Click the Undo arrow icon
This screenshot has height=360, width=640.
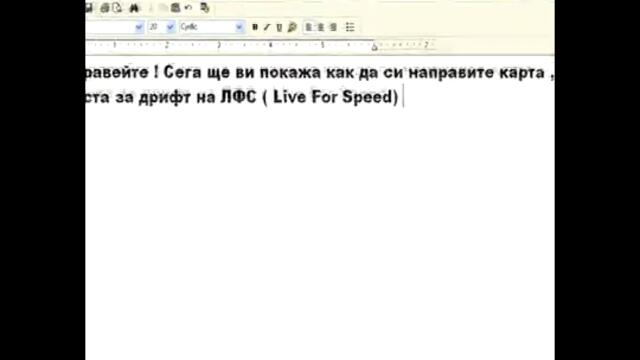[x=188, y=8]
